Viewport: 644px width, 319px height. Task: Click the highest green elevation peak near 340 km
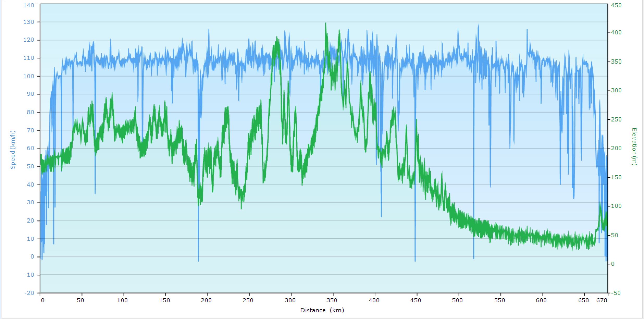[326, 23]
